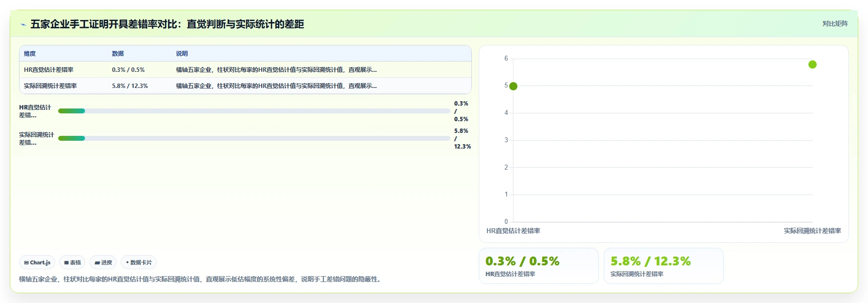
Task: Click the footer description starting 横轴五家企业
Action: (201, 280)
